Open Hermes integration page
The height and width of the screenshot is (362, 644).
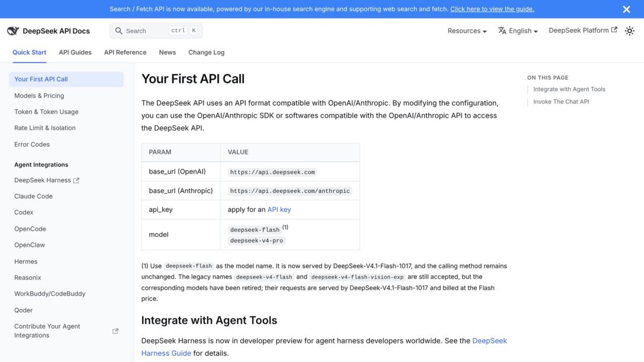pos(26,262)
